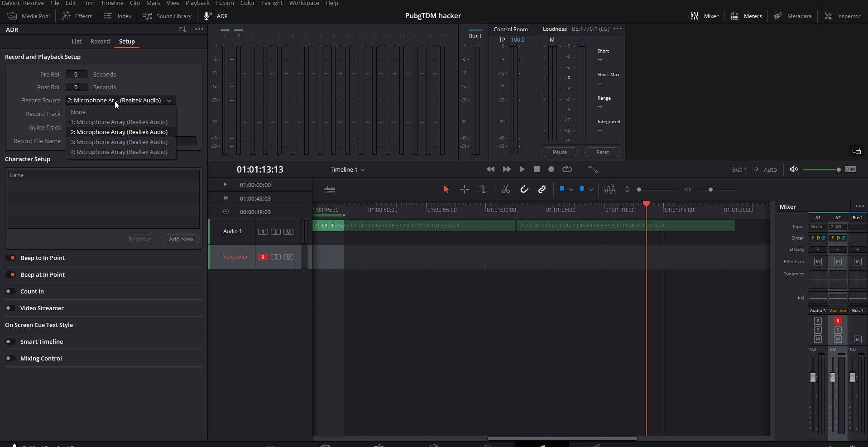Screen dimensions: 868x447
Task: Open the Metadata panel
Action: click(793, 16)
